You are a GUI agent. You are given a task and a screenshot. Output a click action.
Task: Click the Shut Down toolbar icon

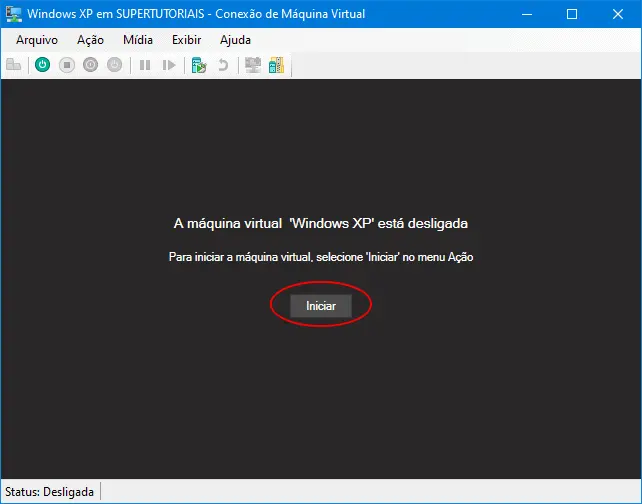[91, 65]
